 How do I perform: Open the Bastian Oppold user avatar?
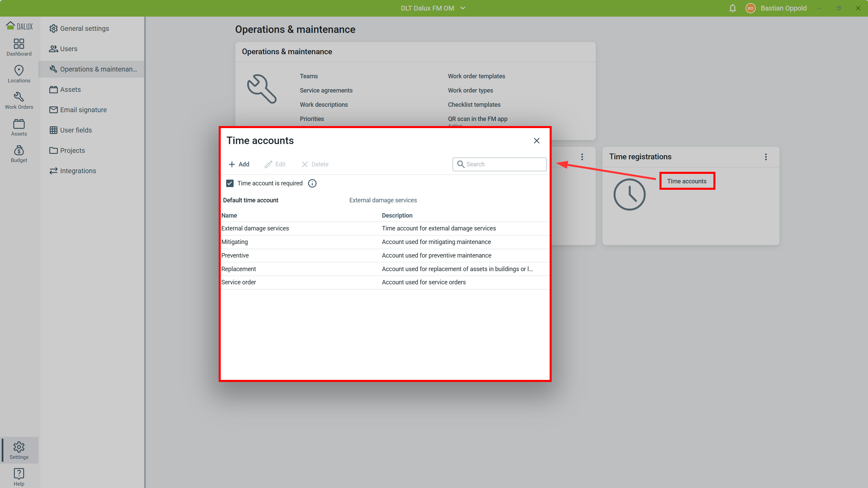(x=750, y=8)
